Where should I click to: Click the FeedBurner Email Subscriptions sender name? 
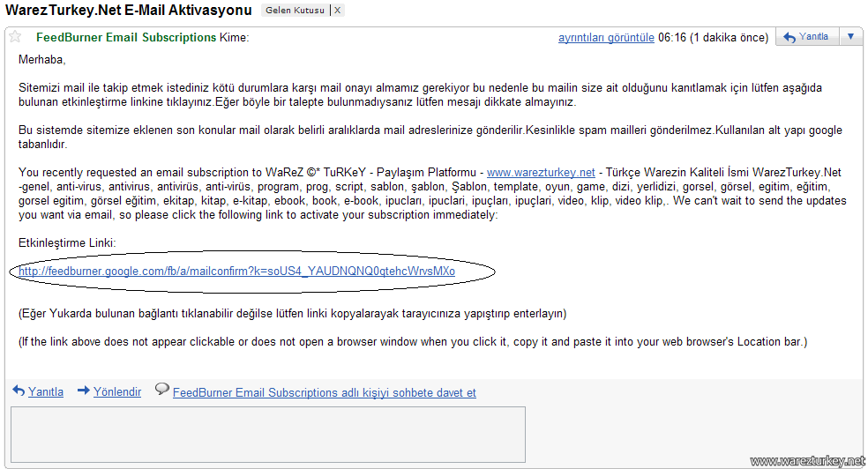click(126, 37)
